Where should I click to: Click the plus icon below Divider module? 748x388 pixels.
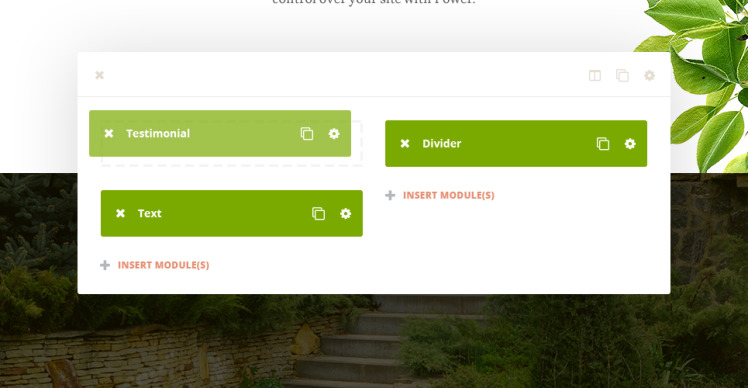coord(390,195)
